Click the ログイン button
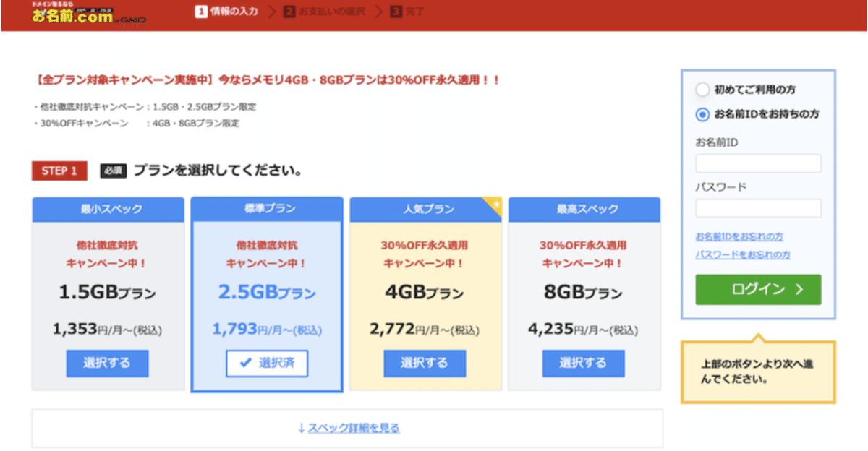The width and height of the screenshot is (868, 451). pos(757,289)
